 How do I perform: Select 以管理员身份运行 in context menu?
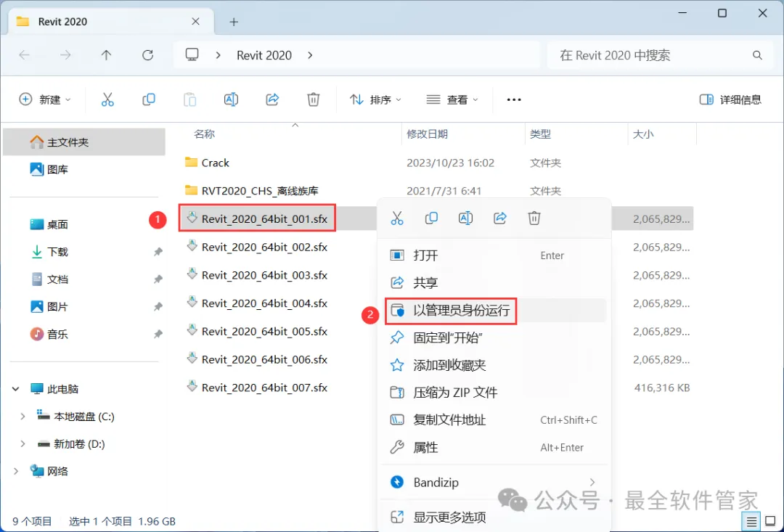(495, 311)
